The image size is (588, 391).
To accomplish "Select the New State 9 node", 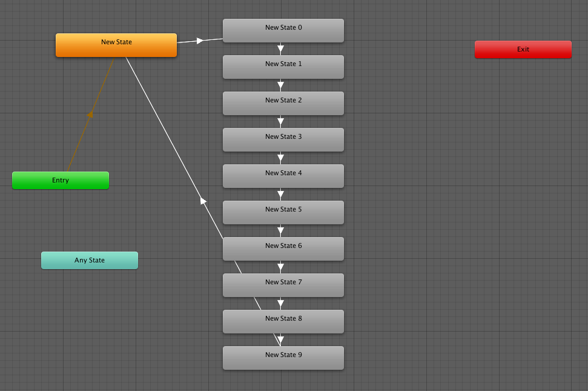I will (283, 358).
